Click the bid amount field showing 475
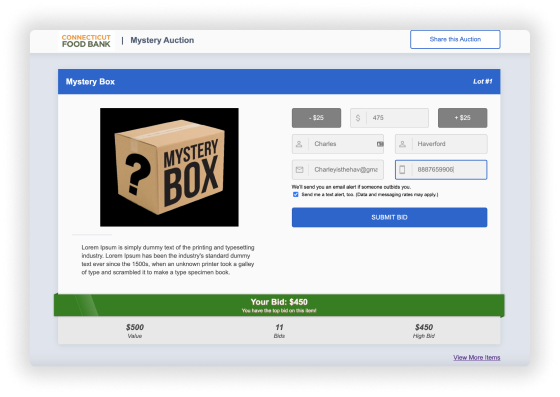The width and height of the screenshot is (560, 397). coord(389,118)
